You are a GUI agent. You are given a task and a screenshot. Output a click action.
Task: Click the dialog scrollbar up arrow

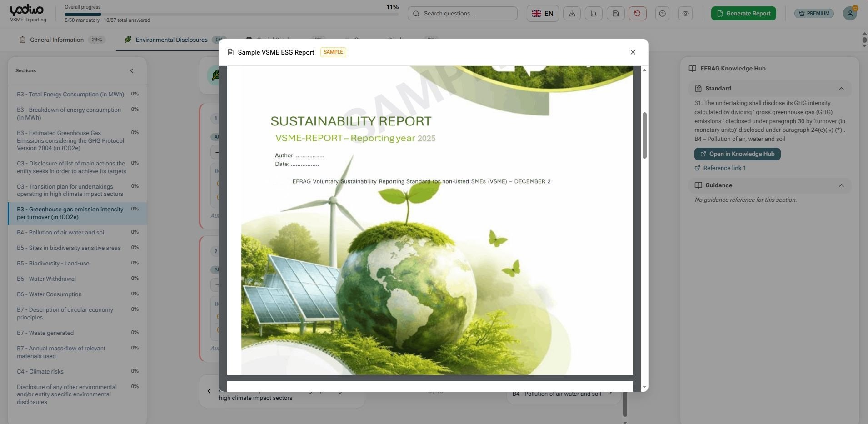click(x=644, y=70)
